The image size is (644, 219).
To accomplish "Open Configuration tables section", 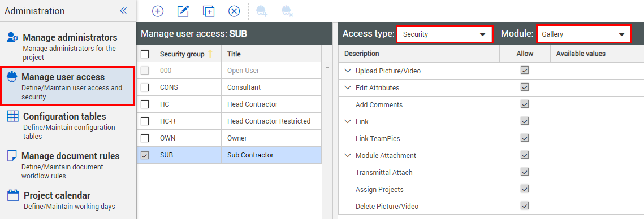I will point(68,125).
